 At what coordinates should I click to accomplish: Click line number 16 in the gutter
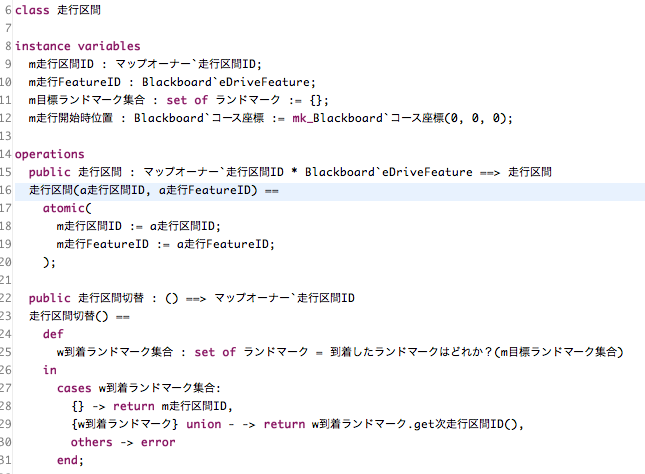[6, 190]
